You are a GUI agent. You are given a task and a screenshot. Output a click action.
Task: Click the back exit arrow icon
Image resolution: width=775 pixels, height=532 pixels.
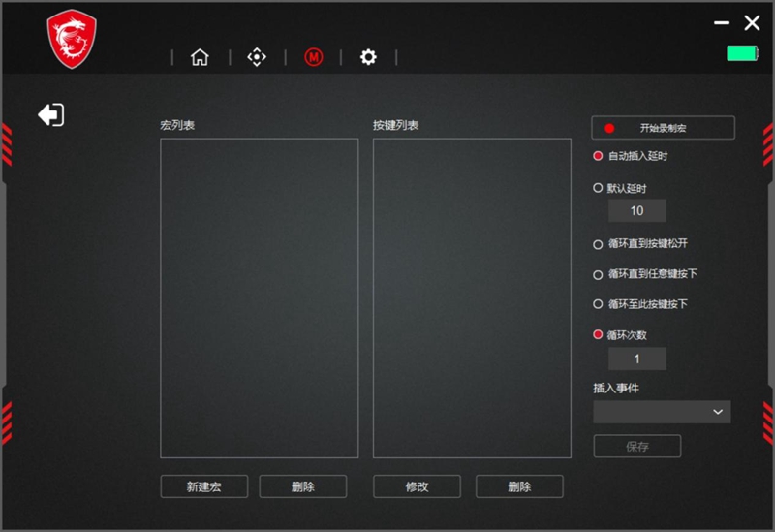[x=51, y=114]
